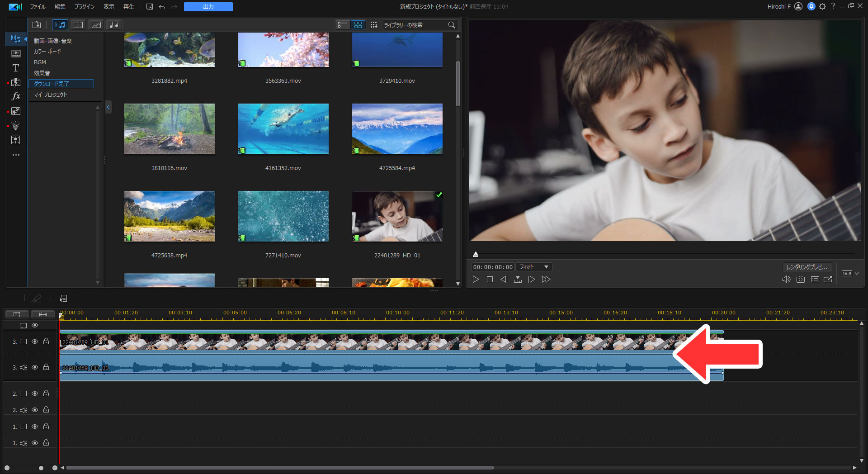Open the プラグイン menu
This screenshot has width=868, height=474.
click(84, 7)
